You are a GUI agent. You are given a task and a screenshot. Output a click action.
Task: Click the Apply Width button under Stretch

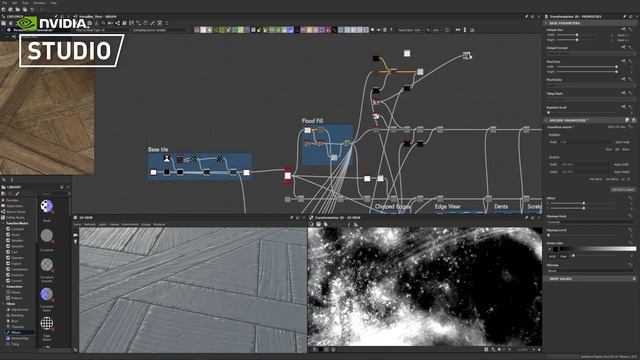622,164
